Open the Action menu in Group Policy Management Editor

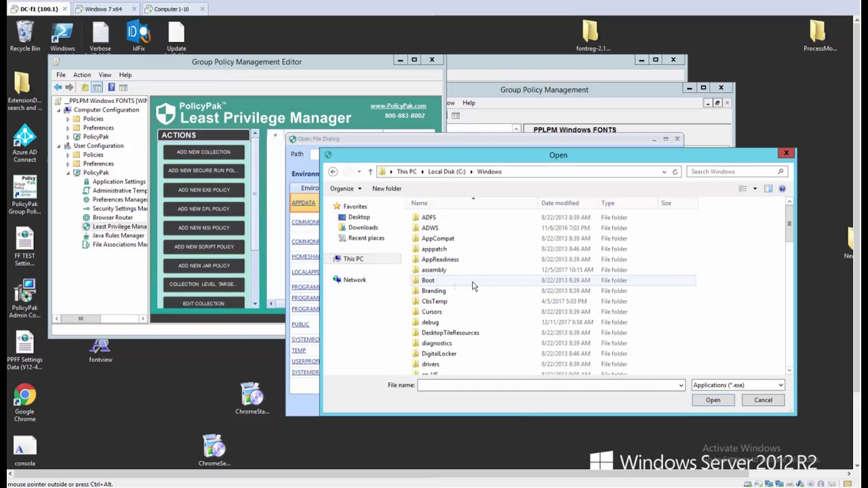coord(82,75)
